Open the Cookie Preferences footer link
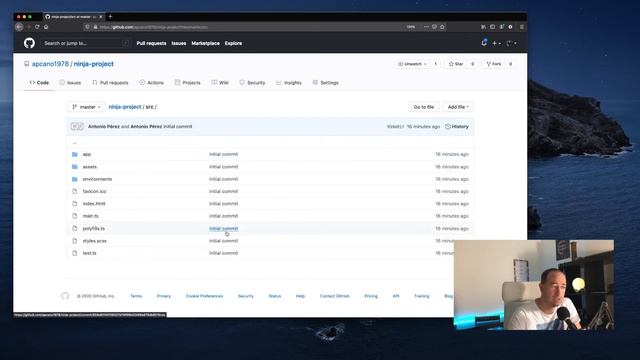Screen dimensions: 640x360 point(204,296)
